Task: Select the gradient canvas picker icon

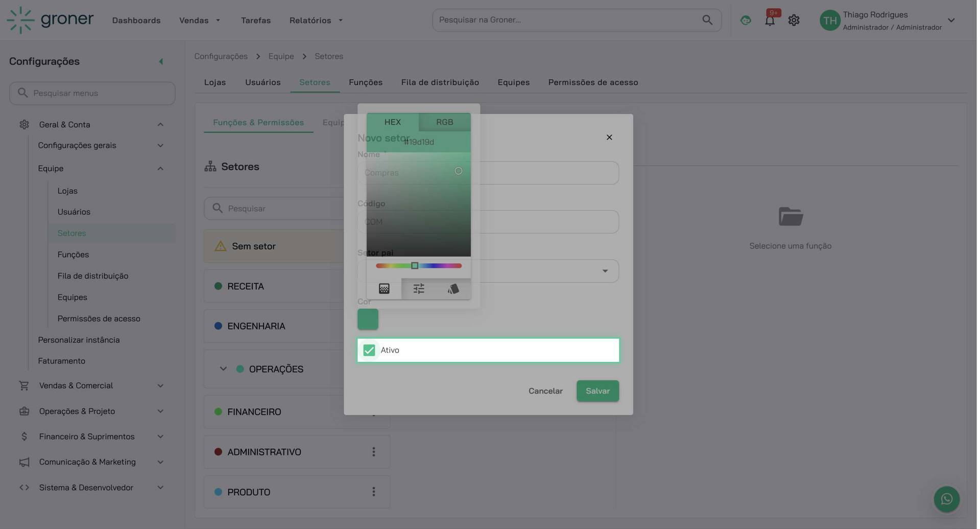Action: tap(384, 289)
